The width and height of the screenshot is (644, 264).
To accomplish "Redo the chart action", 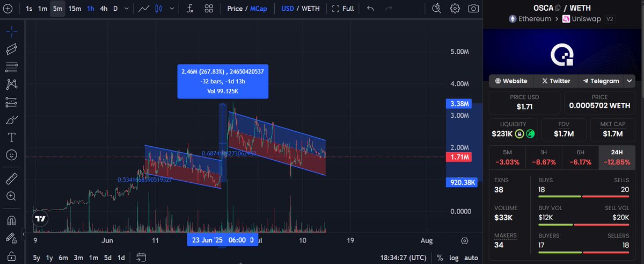I will click(x=389, y=9).
